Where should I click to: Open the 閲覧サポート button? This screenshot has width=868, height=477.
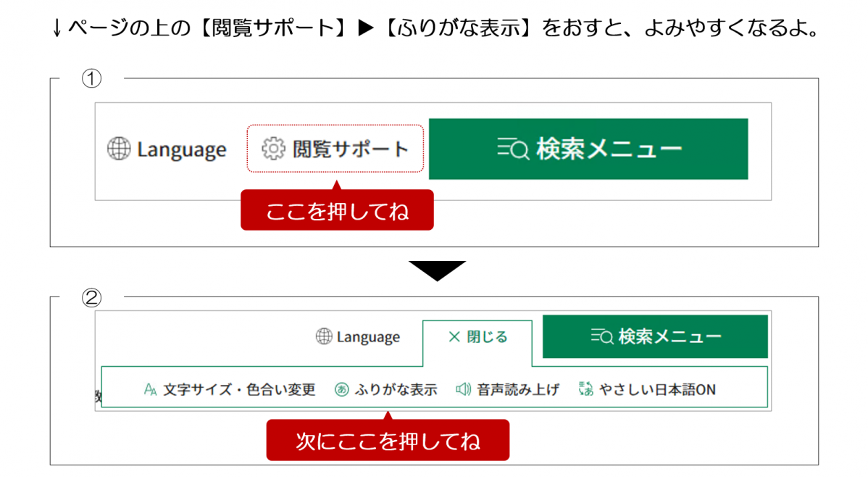335,149
